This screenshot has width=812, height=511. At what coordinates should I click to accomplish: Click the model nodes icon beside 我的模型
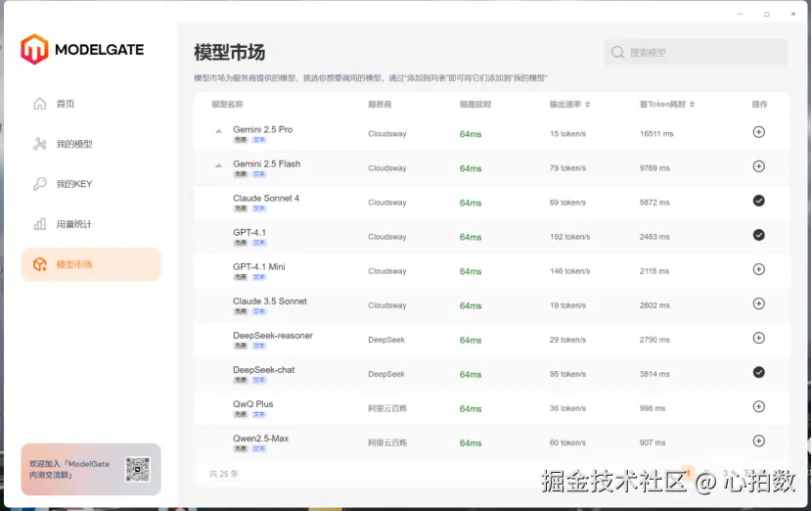(40, 144)
